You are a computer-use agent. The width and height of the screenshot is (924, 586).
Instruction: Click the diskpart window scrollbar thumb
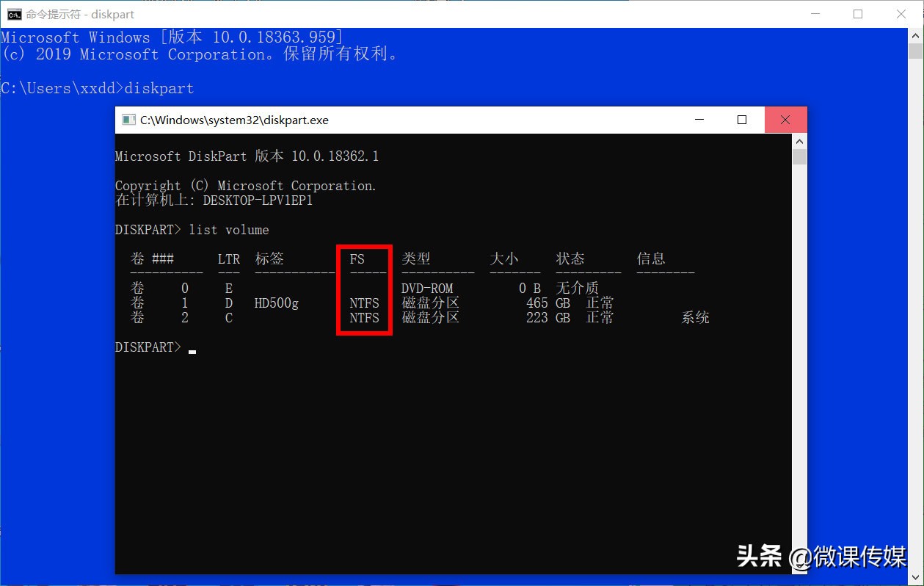(799, 156)
